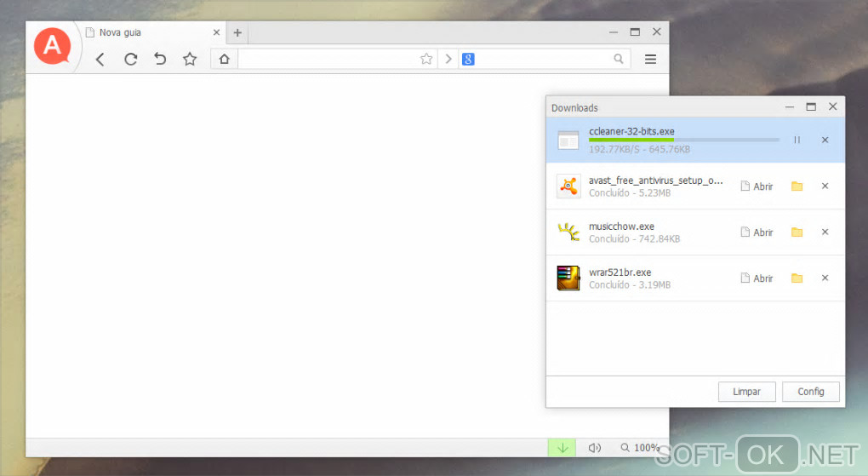868x476 pixels.
Task: Click the Concluído - 3.19MB status
Action: (630, 285)
